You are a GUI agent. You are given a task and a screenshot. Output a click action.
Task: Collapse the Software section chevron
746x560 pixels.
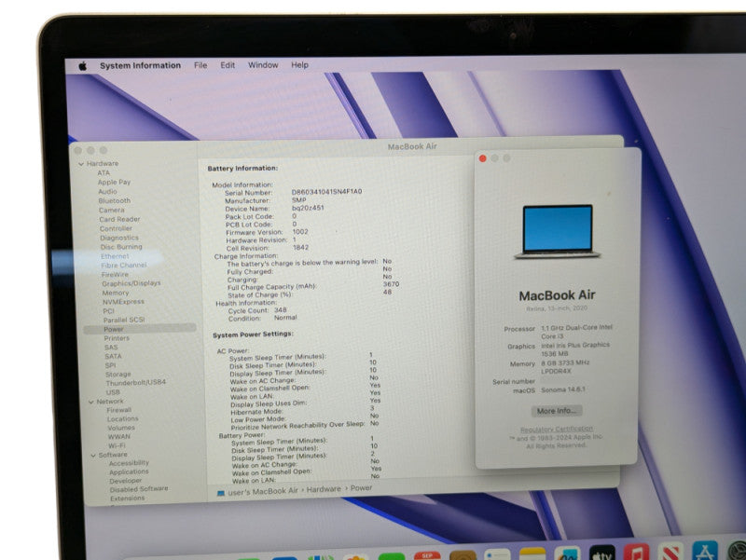(x=92, y=456)
